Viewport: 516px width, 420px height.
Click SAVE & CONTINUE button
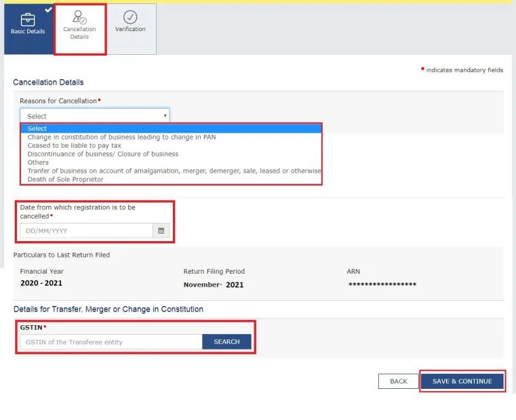point(462,381)
